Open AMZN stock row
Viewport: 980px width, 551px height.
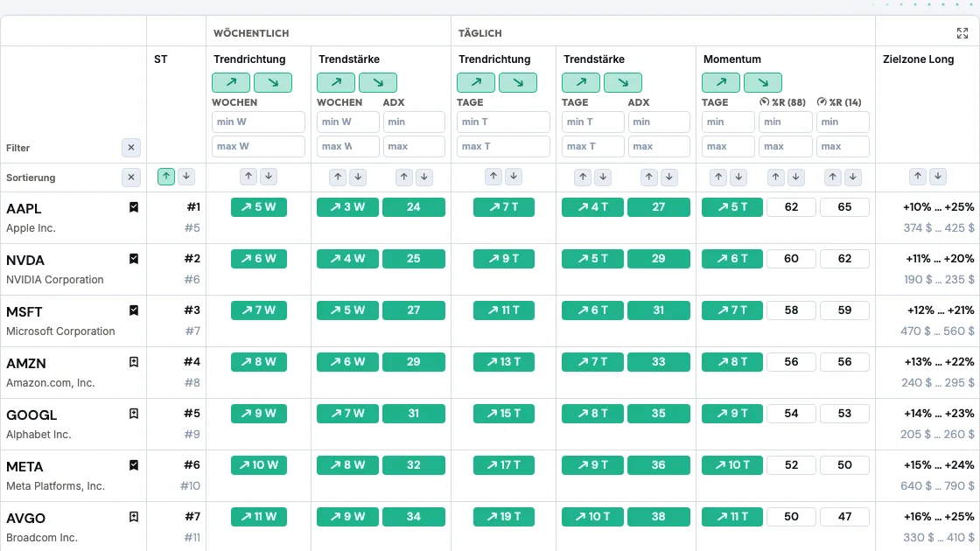tap(490, 373)
